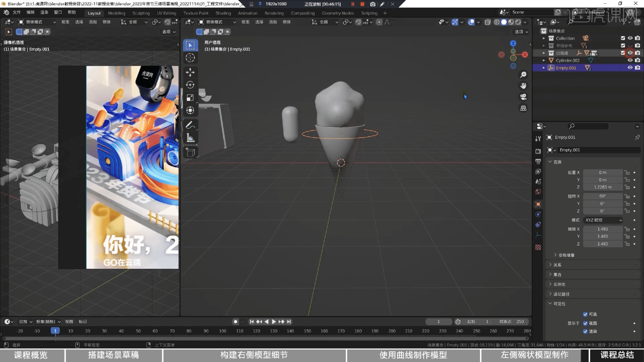Uncheck the 渲染 display checkbox
This screenshot has width=644, height=362.
click(585, 331)
